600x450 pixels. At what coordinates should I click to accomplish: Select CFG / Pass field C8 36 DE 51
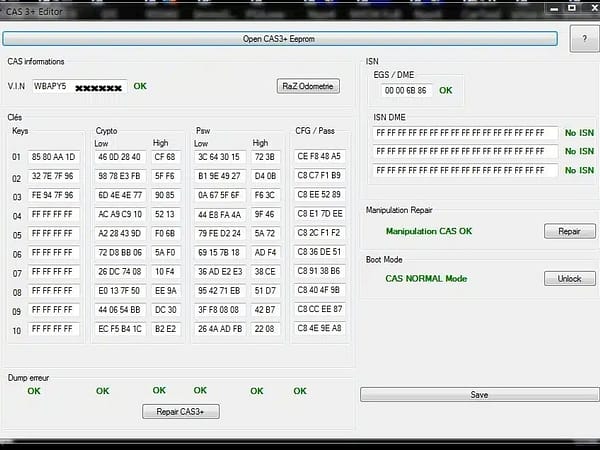320,252
